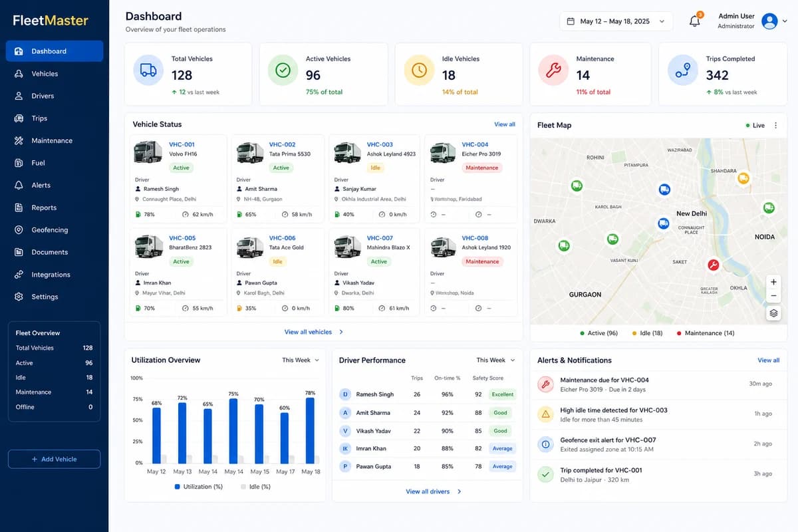This screenshot has height=532, width=798.
Task: Expand This Week dropdown in Driver Performance
Action: click(495, 360)
